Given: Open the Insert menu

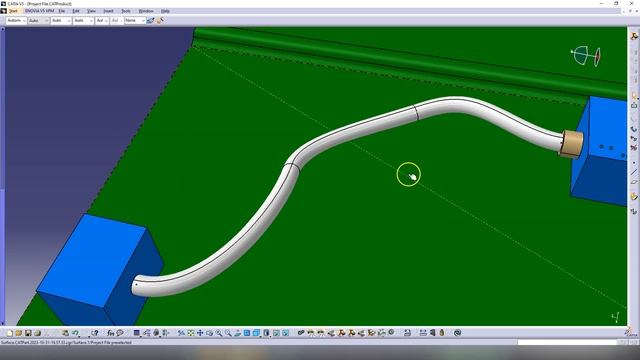Looking at the screenshot, I should (x=108, y=11).
